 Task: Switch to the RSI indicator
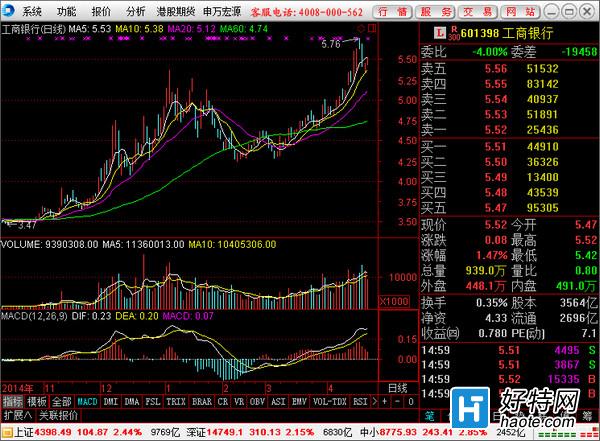pos(360,402)
